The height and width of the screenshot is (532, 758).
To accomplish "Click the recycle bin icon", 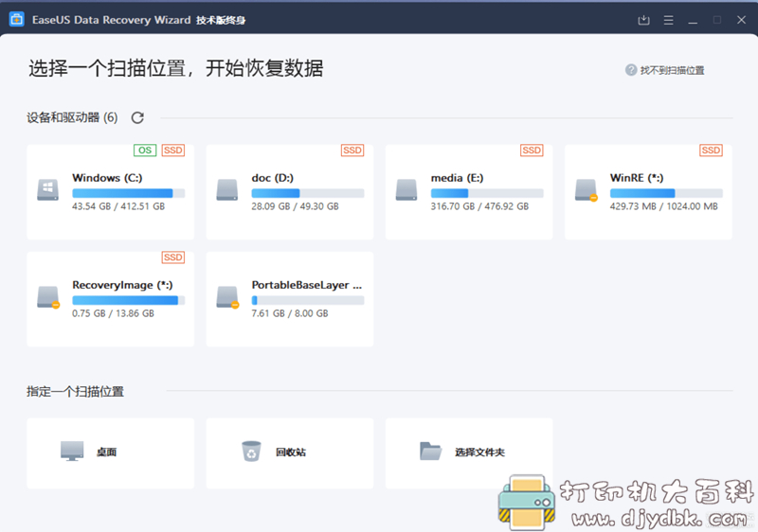I will click(x=251, y=452).
